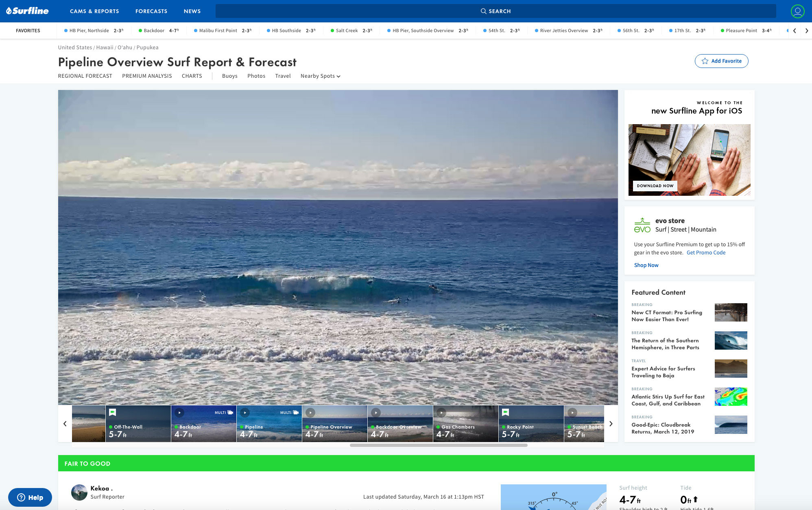Switch to the CHARTS tab
Viewport: 812px width, 510px height.
(192, 76)
